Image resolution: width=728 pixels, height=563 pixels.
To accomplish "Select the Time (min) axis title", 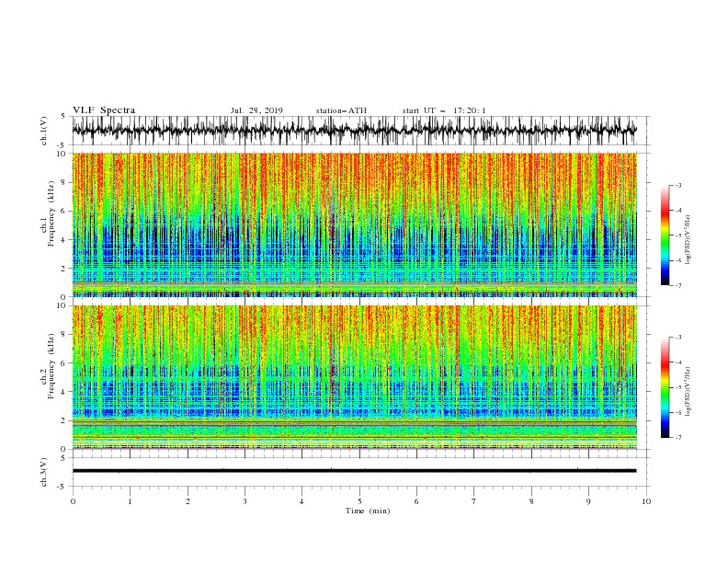I will coord(368,511).
